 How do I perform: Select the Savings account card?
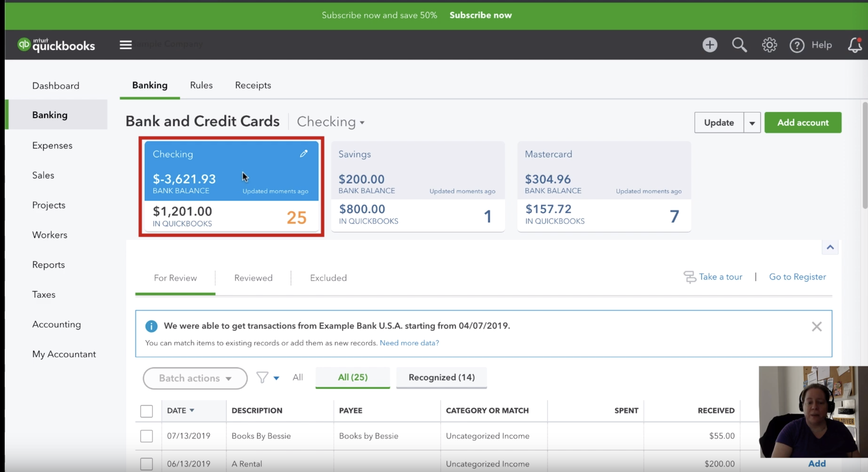click(418, 186)
